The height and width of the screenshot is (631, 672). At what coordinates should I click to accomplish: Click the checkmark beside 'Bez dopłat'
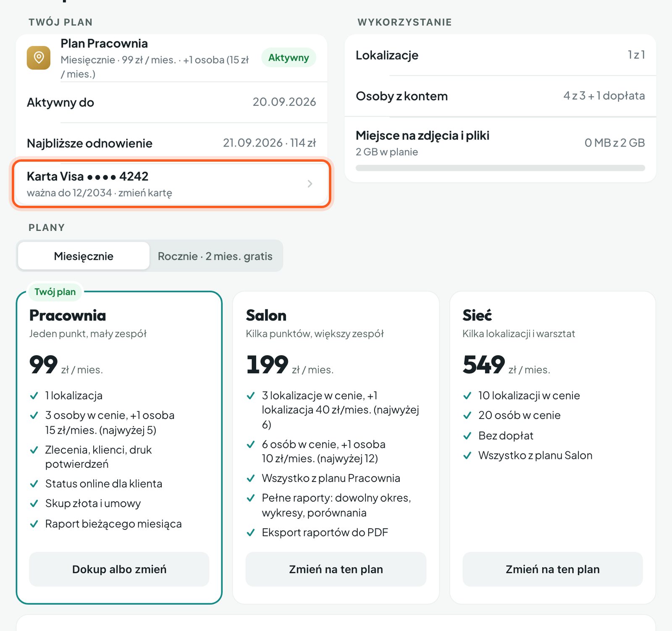pyautogui.click(x=467, y=436)
